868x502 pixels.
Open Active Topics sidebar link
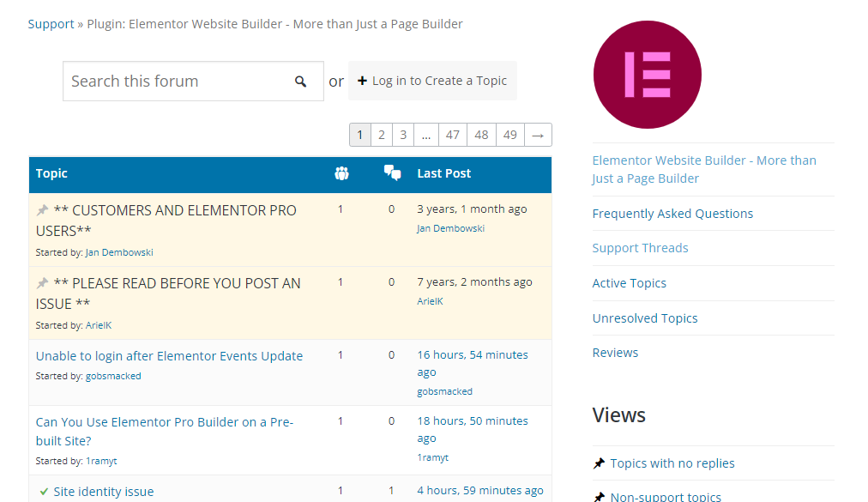click(630, 283)
